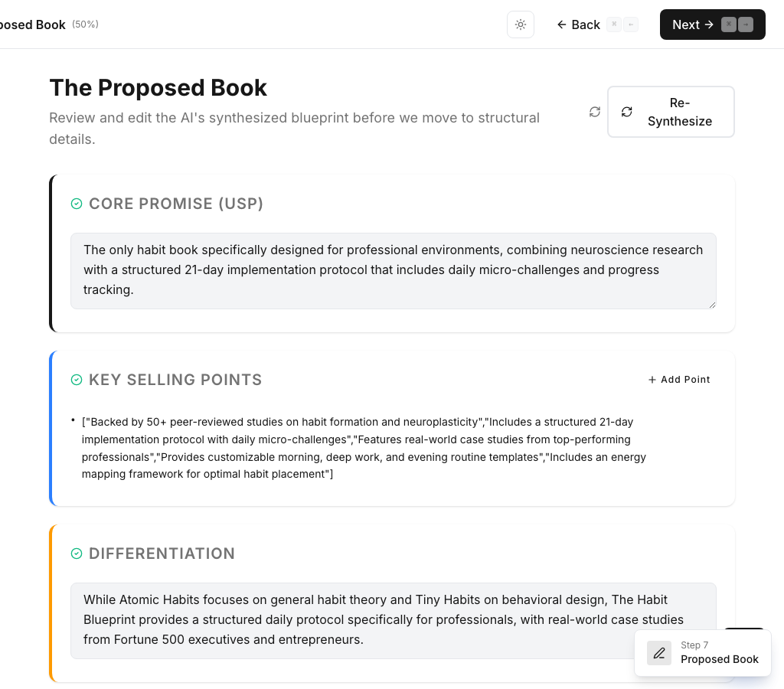
Task: Go back using the Back link
Action: point(584,24)
